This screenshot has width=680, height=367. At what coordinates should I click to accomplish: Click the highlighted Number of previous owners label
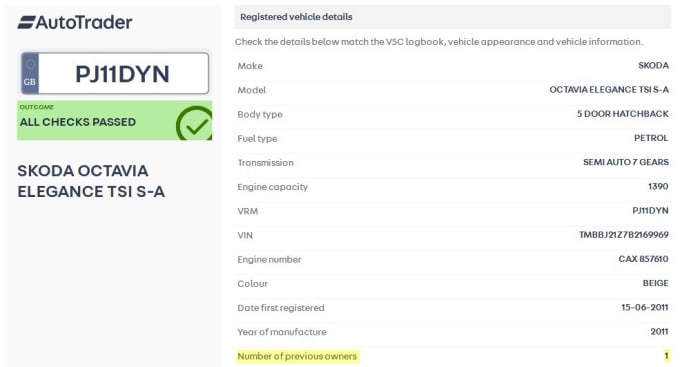pos(298,356)
